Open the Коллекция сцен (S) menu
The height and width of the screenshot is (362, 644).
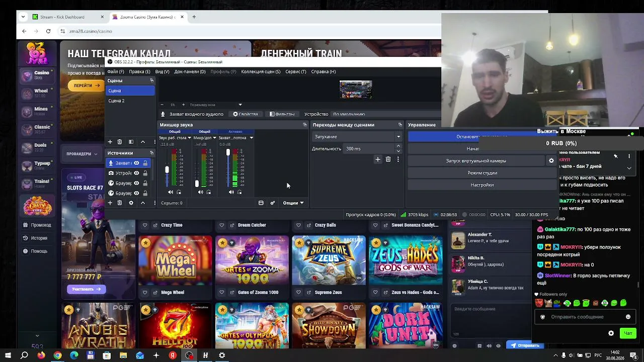click(x=261, y=71)
